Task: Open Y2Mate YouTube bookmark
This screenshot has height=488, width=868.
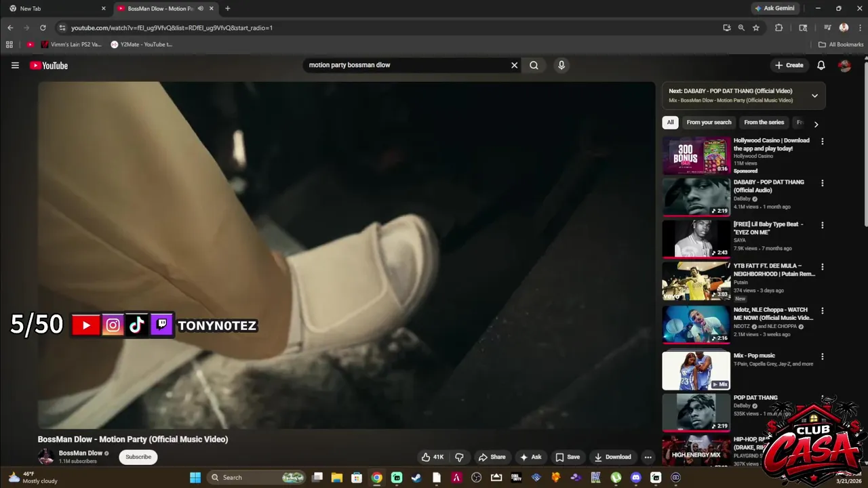Action: coord(142,45)
